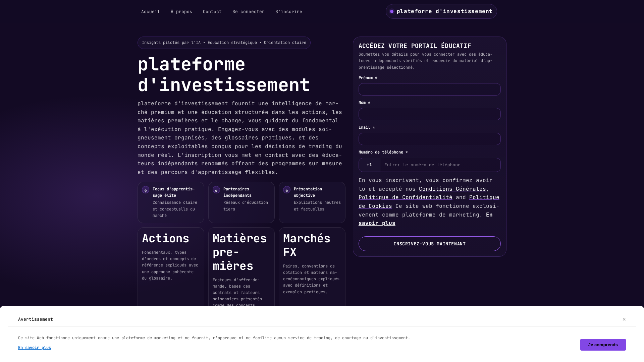644x362 pixels.
Task: Open the Conditions Générales link
Action: click(x=452, y=189)
